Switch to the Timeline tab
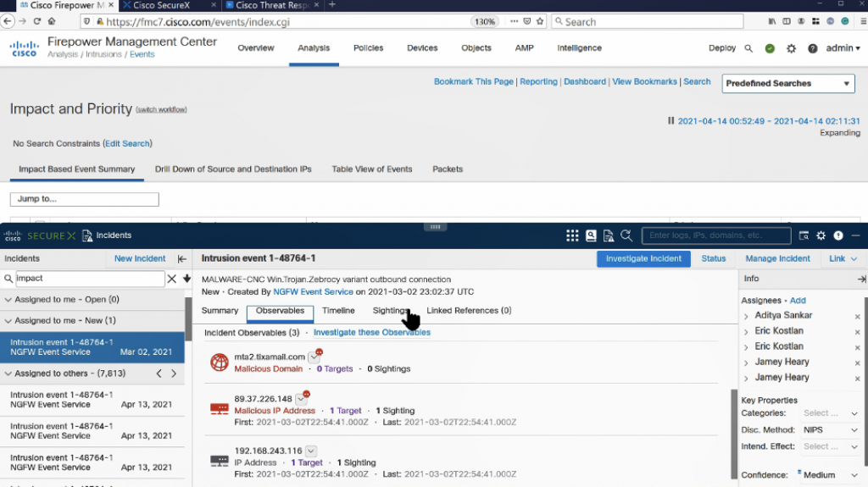 (x=338, y=311)
